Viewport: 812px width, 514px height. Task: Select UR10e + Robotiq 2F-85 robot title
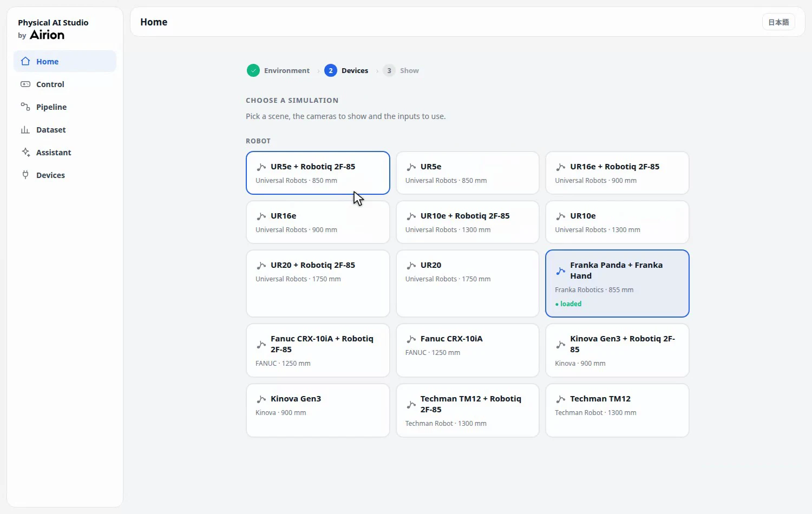pos(465,216)
